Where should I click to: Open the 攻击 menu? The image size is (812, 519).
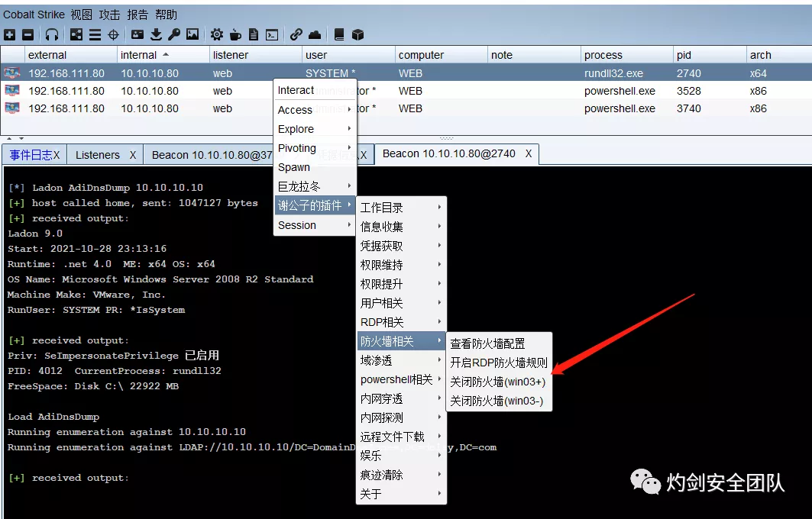109,15
